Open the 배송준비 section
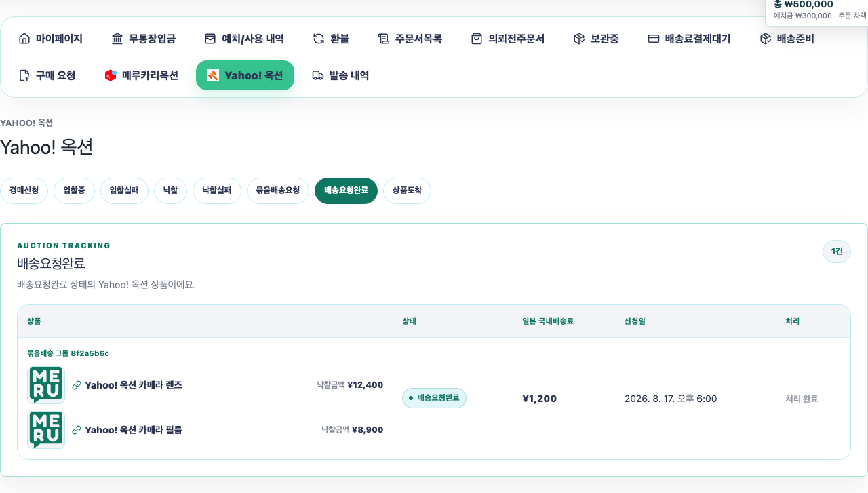The height and width of the screenshot is (493, 868). click(787, 39)
